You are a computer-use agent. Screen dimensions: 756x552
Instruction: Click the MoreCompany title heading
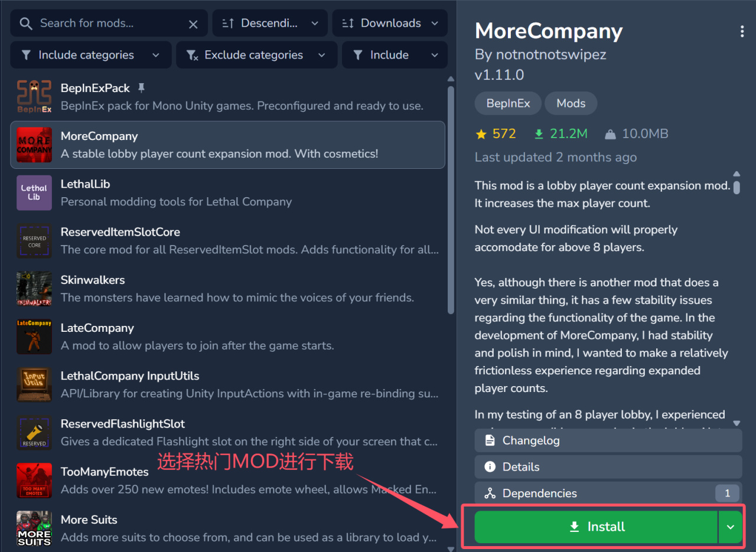point(549,31)
